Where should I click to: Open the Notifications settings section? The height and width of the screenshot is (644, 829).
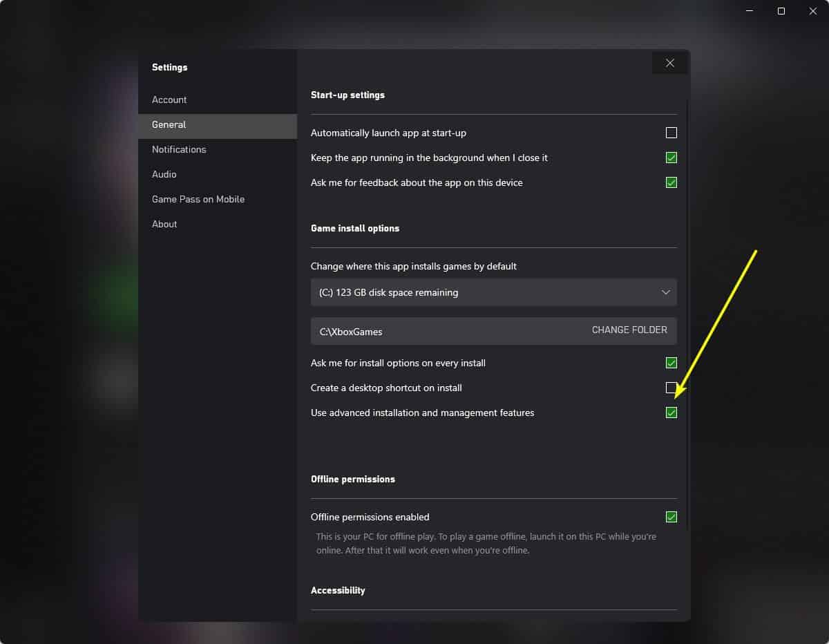click(x=218, y=149)
